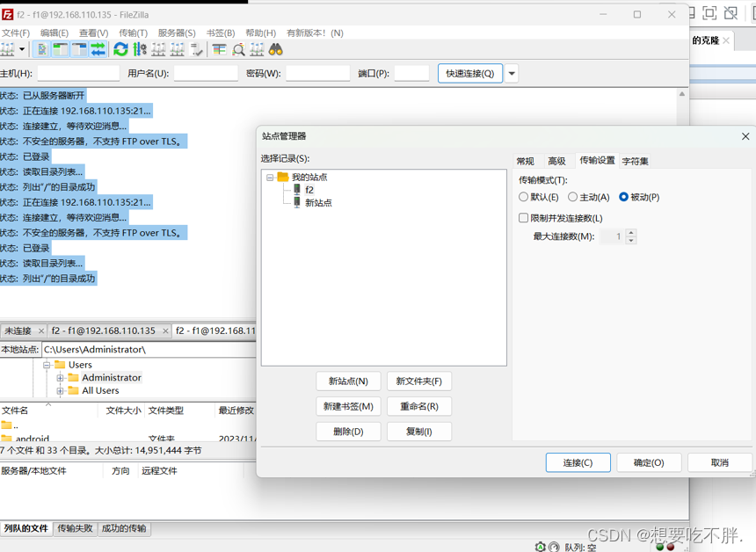Expand the Administrator folder node
756x552 pixels.
pos(61,378)
